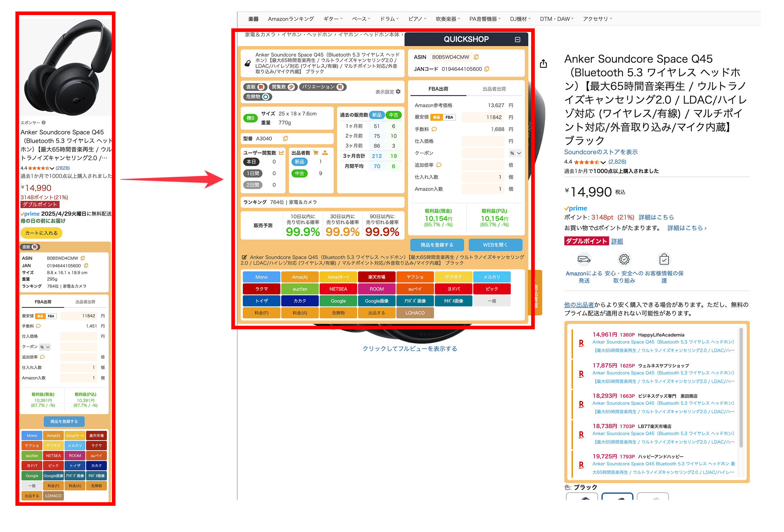Expand the アクセサリ navigation menu
The height and width of the screenshot is (532, 784).
coord(598,19)
